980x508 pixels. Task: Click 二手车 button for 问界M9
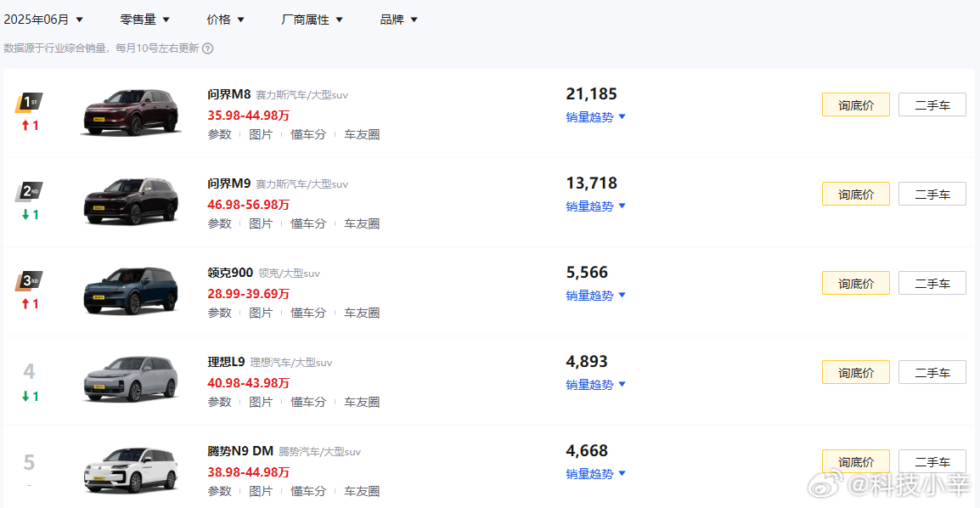pos(932,195)
